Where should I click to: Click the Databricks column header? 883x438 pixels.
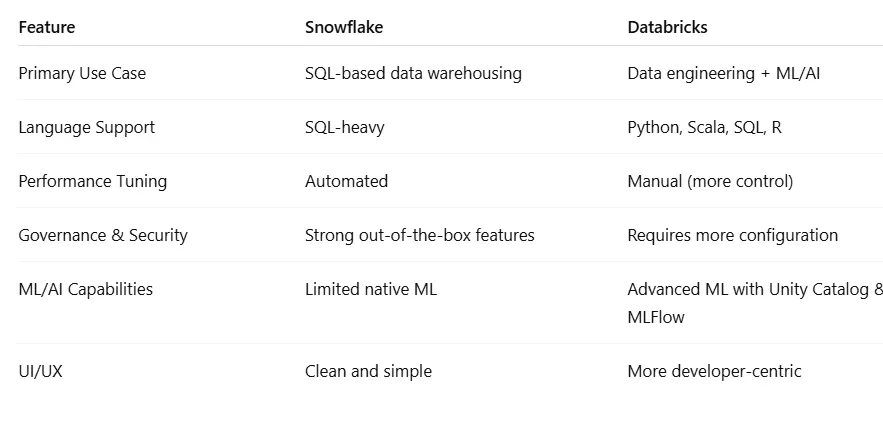[x=667, y=27]
